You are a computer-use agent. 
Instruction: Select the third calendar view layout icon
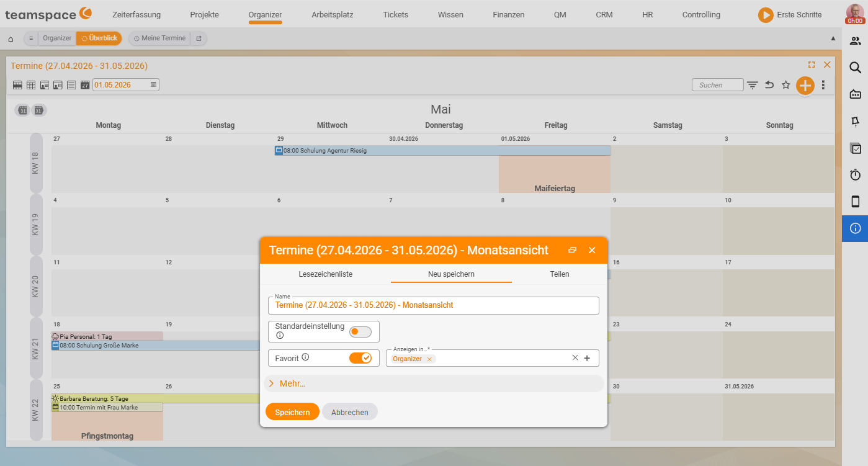[45, 85]
